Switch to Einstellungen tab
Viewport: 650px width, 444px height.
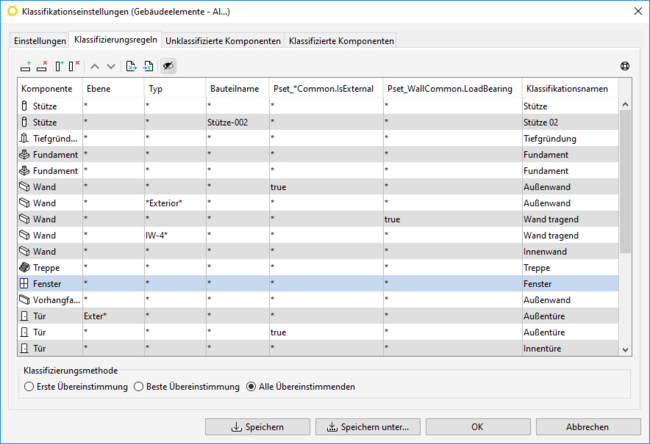coord(40,41)
